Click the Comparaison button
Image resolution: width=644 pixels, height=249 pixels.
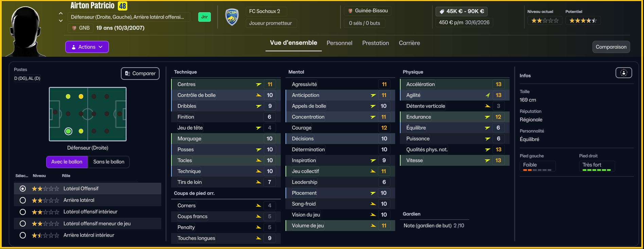(x=611, y=47)
